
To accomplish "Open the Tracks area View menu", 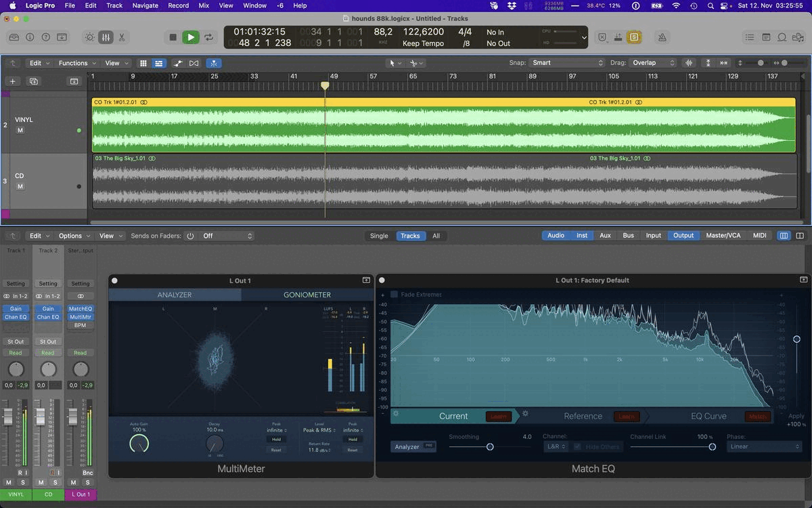I will [116, 63].
